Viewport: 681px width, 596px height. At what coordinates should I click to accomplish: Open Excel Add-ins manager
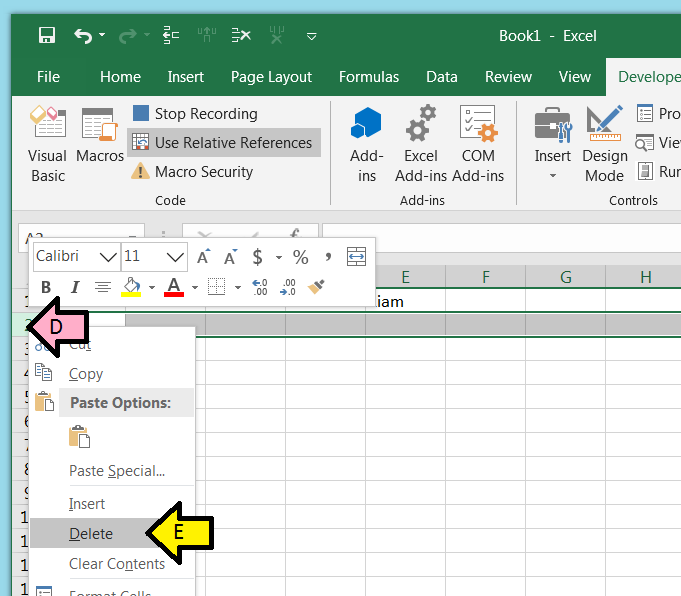[x=421, y=145]
